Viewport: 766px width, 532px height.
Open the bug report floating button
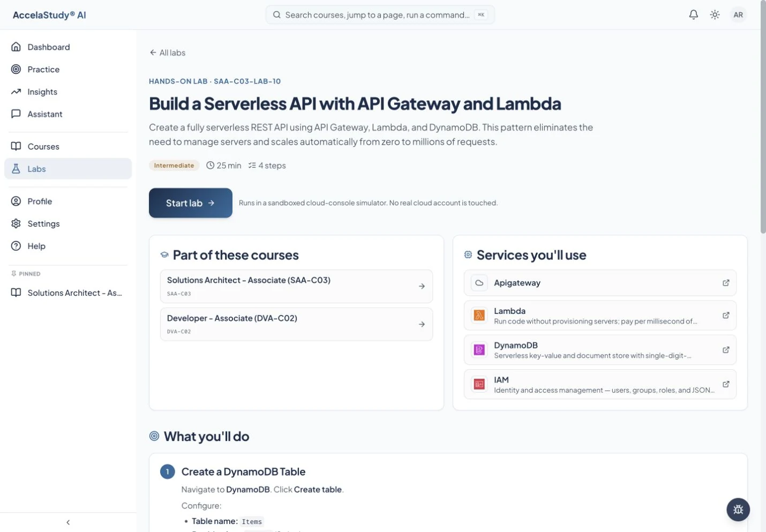(738, 509)
